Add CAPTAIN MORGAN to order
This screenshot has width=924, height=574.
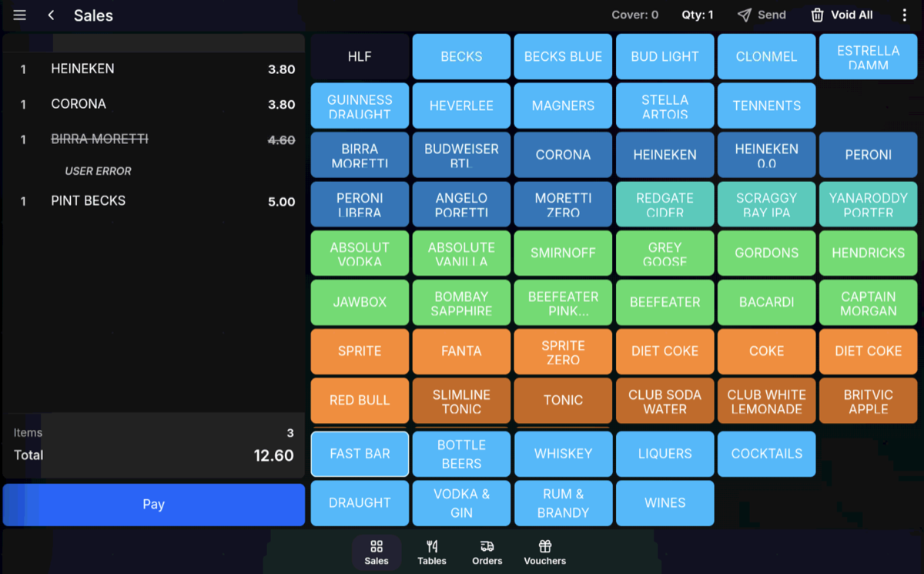868,303
